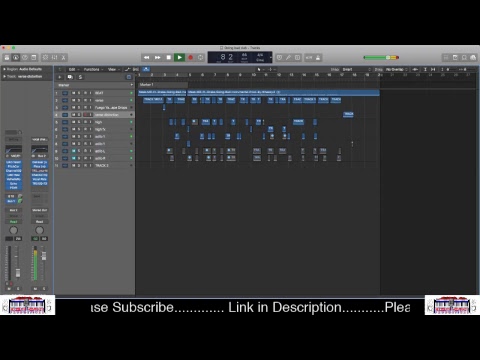
Task: Toggle Catch Playhead blue icon
Action: pyautogui.click(x=146, y=69)
